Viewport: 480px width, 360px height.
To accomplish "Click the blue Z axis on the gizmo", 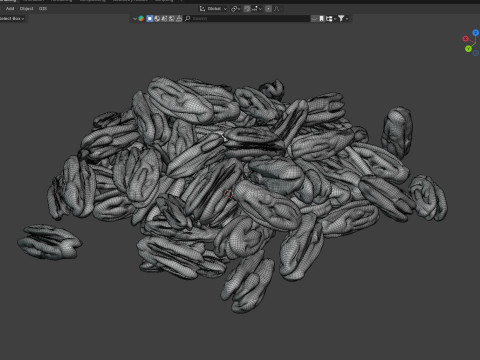I will tap(476, 33).
